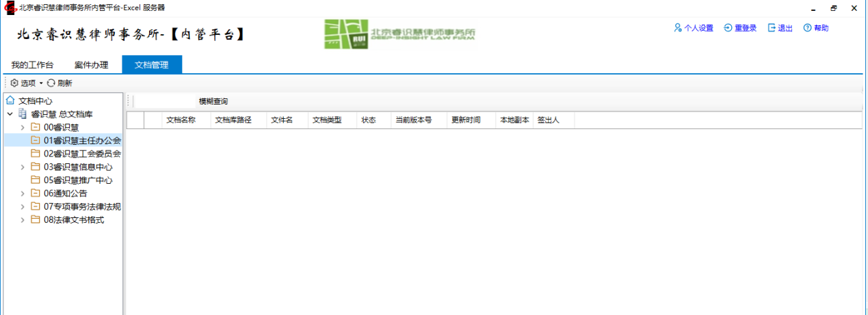Expand the 03睿识慧信息中心 folder
The width and height of the screenshot is (868, 315).
click(x=23, y=167)
